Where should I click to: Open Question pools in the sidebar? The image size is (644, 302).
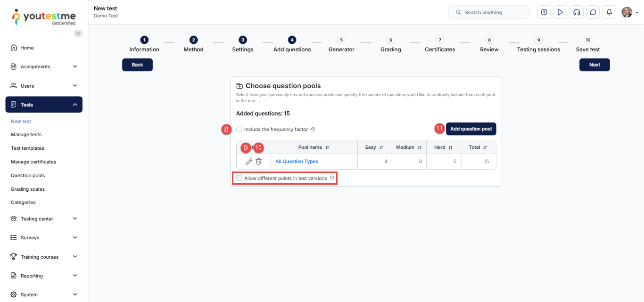[28, 175]
